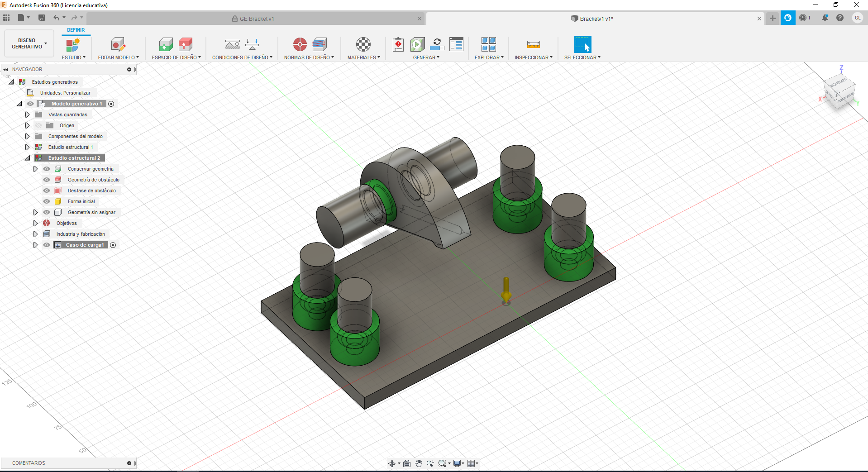The width and height of the screenshot is (868, 472).
Task: Collapse the NAVEGADOR panel arrows
Action: pyautogui.click(x=5, y=69)
